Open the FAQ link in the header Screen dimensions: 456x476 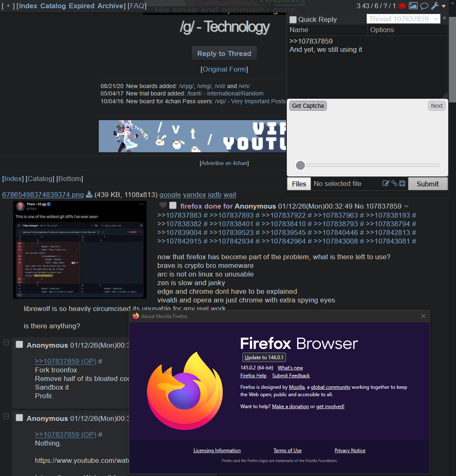point(137,6)
